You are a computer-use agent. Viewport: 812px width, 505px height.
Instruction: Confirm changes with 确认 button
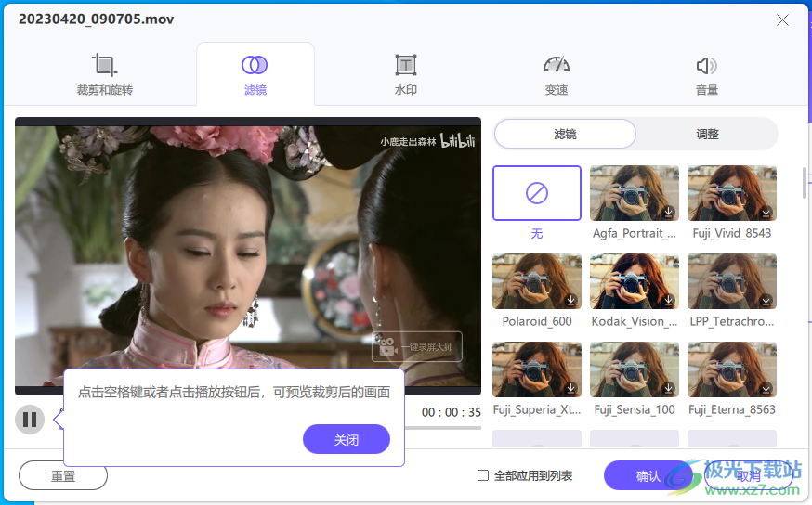(x=648, y=475)
